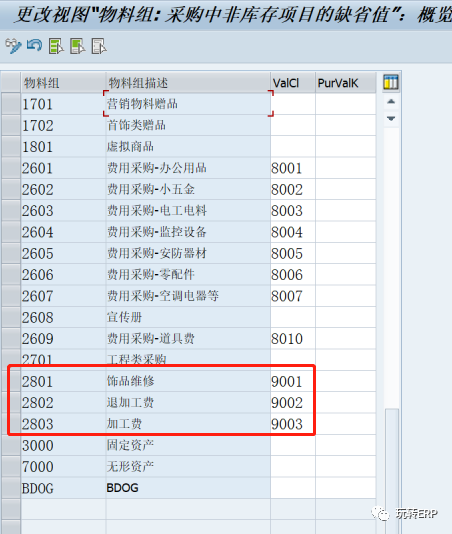The width and height of the screenshot is (452, 534).
Task: Select the row selector for material group 1702
Action: coord(11,125)
